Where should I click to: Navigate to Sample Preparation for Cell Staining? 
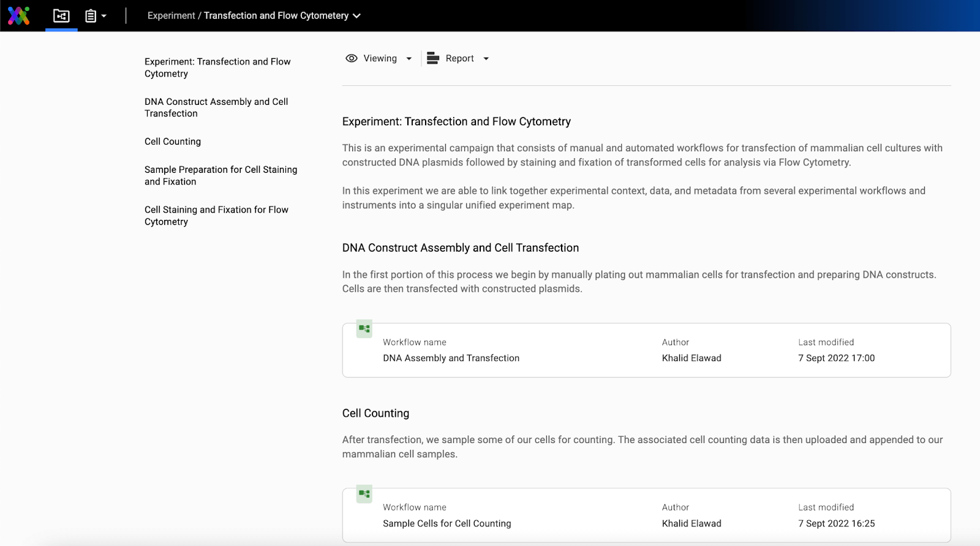(221, 175)
